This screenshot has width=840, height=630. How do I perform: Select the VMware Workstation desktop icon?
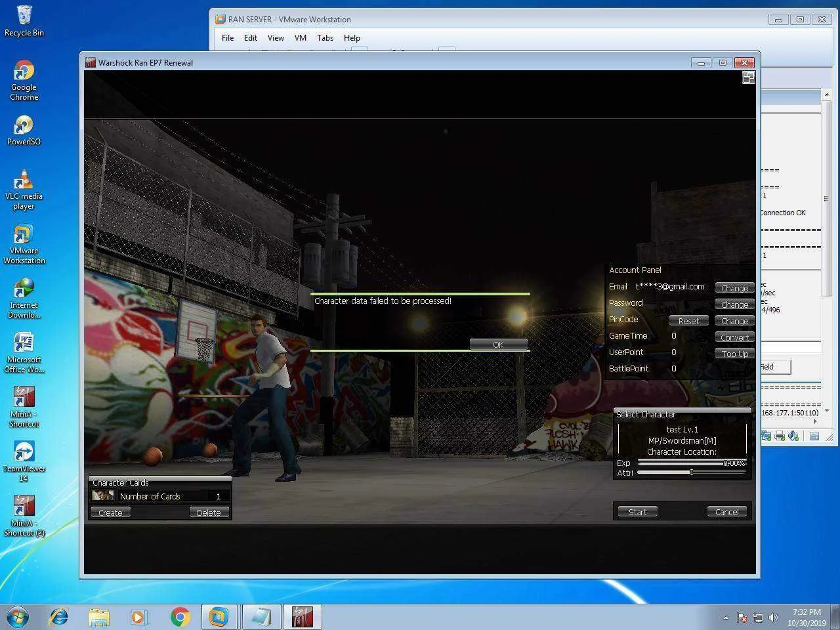pyautogui.click(x=24, y=244)
